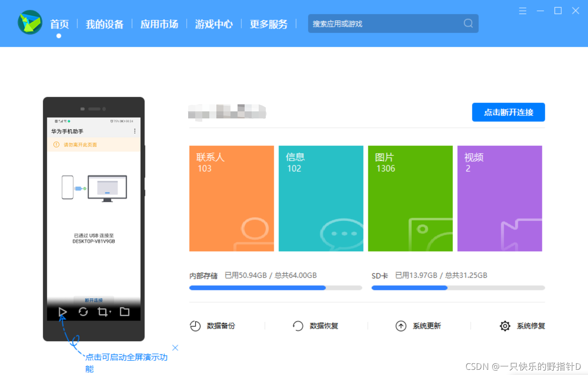Open the folder icon under phone preview
This screenshot has height=375, width=588.
point(124,312)
